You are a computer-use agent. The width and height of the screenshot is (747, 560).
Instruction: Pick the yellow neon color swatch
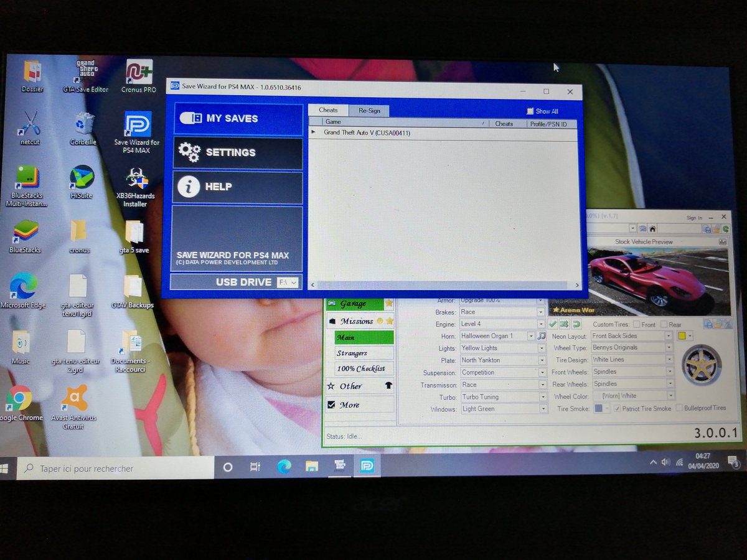682,336
